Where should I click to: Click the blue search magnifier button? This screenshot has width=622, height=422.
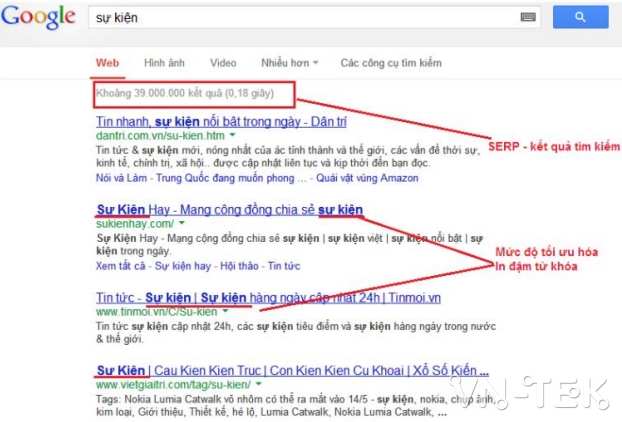click(x=580, y=17)
